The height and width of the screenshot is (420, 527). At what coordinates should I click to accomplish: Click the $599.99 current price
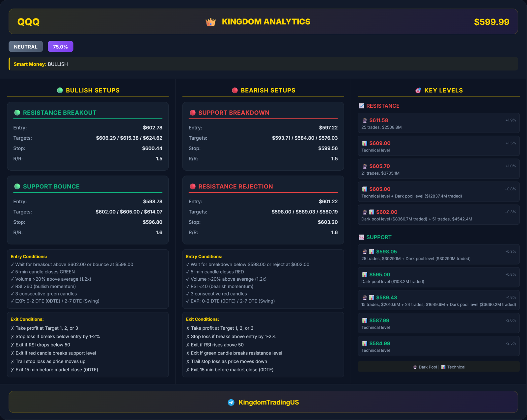pos(491,22)
